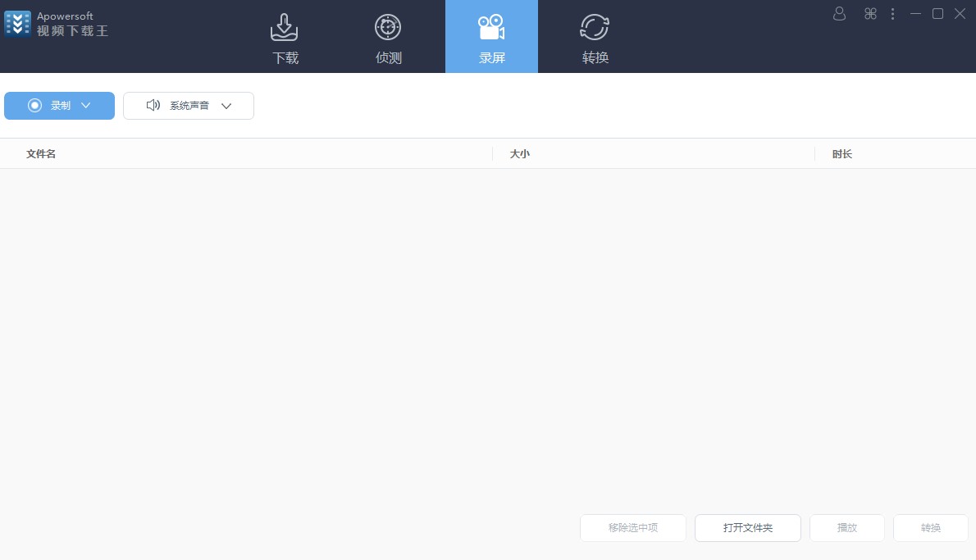
Task: Click the user account icon
Action: [839, 14]
